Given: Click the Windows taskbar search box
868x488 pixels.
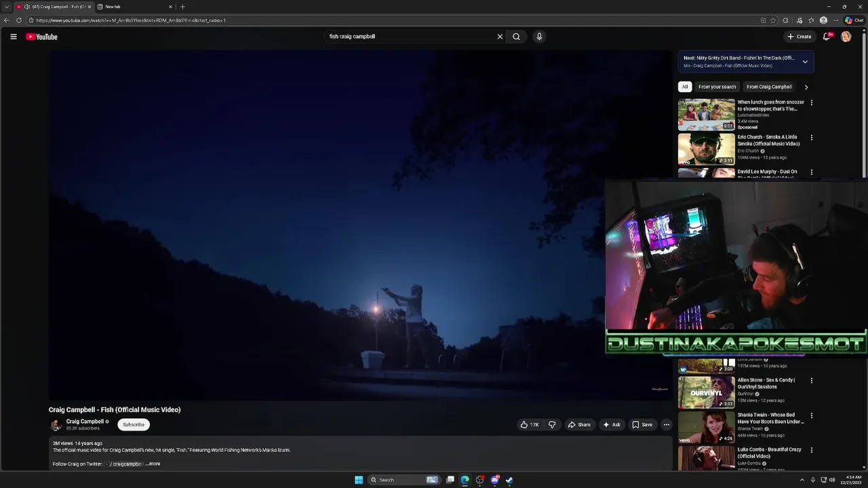Looking at the screenshot, I should [x=404, y=480].
